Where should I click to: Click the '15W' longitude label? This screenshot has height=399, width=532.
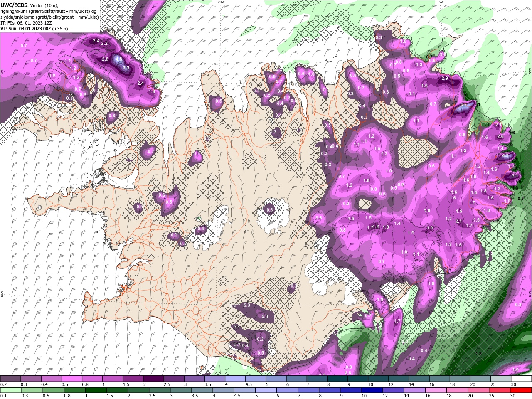[440, 2]
